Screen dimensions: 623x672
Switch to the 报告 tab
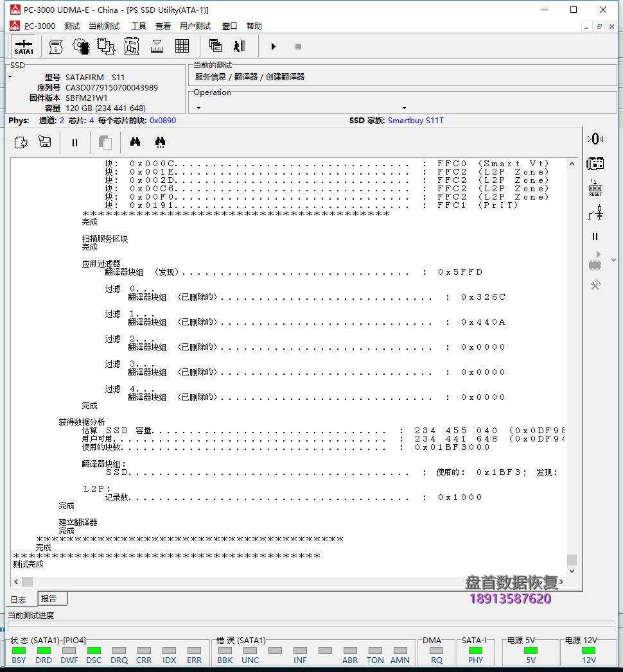click(49, 598)
